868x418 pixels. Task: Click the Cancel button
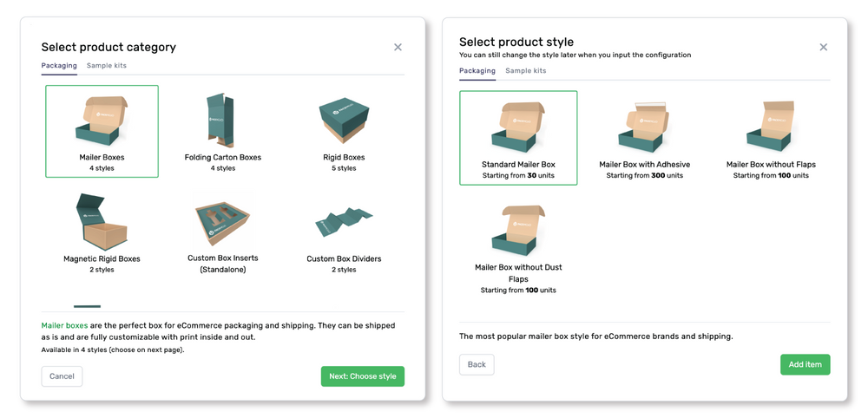[x=62, y=376]
